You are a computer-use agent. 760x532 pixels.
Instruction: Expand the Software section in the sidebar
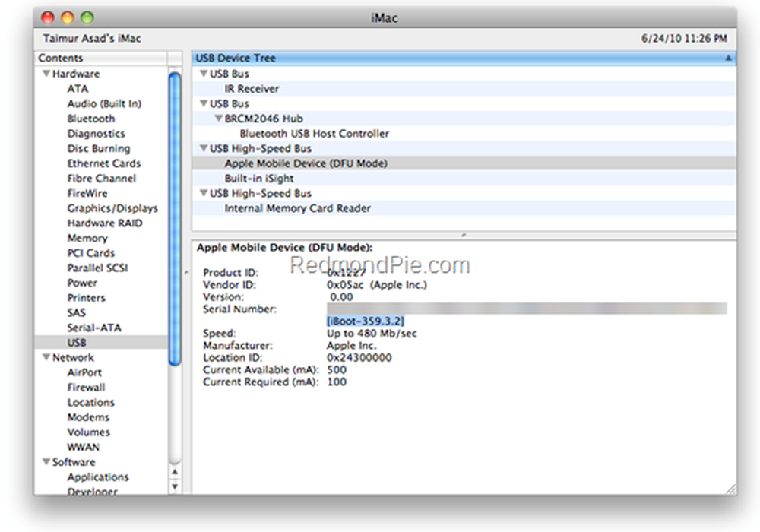46,462
